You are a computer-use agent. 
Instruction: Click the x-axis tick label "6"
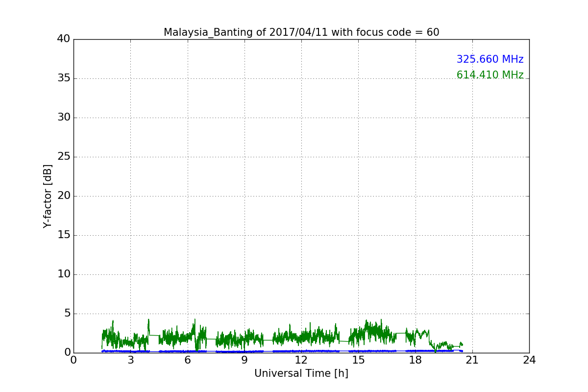(188, 360)
